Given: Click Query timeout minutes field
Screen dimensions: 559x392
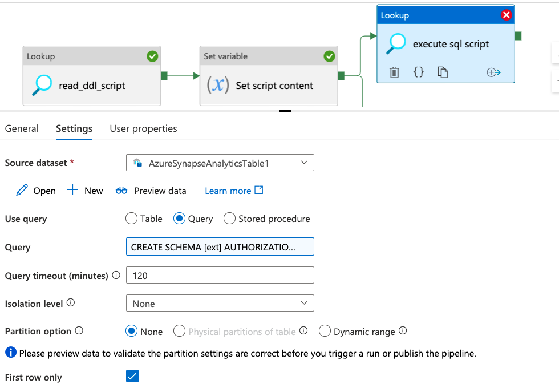Looking at the screenshot, I should [x=220, y=275].
